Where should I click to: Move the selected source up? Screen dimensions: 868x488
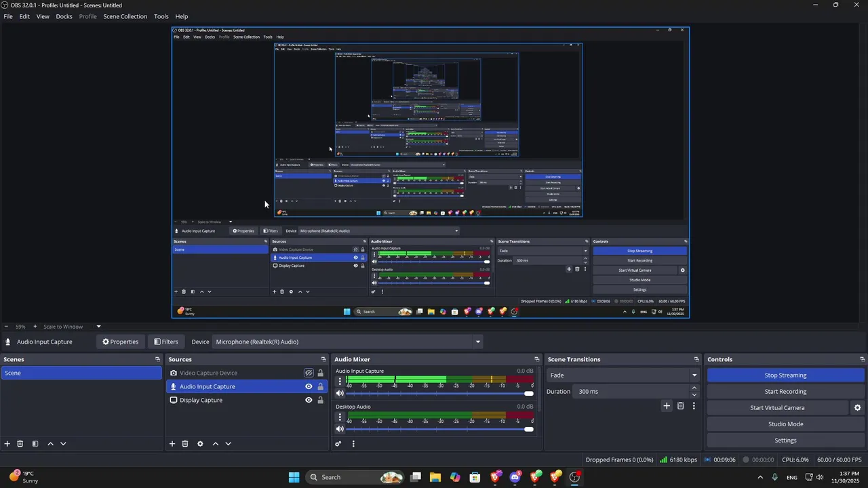tap(216, 444)
